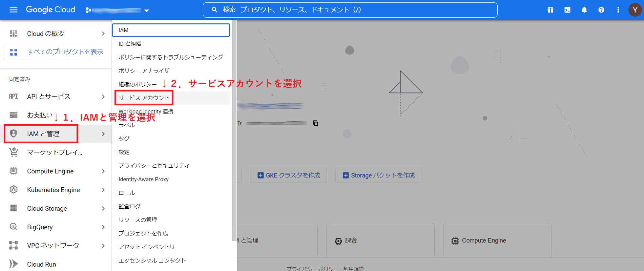Open 設定 submenu item
The width and height of the screenshot is (644, 271).
(x=171, y=152)
